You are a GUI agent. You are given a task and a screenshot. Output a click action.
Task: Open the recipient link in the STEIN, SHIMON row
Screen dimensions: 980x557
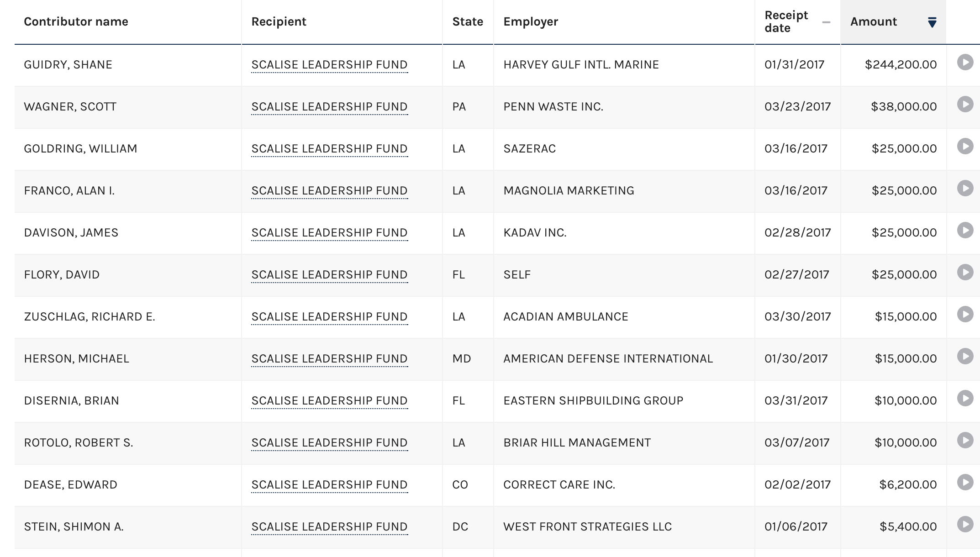pyautogui.click(x=329, y=527)
